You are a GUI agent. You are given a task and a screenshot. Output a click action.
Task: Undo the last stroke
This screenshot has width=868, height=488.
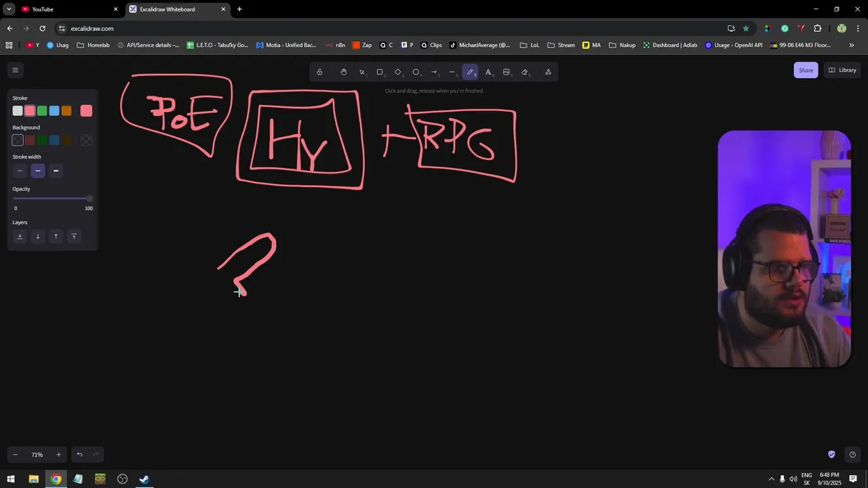coord(79,455)
